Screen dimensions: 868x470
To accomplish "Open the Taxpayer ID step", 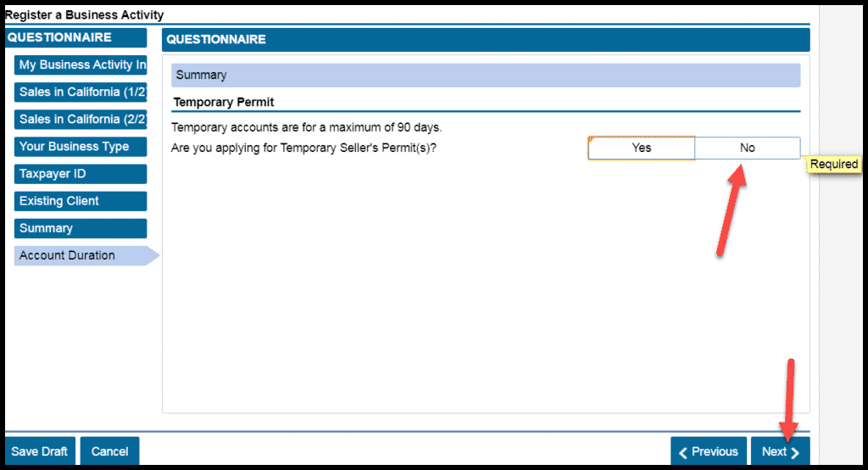I will (81, 174).
